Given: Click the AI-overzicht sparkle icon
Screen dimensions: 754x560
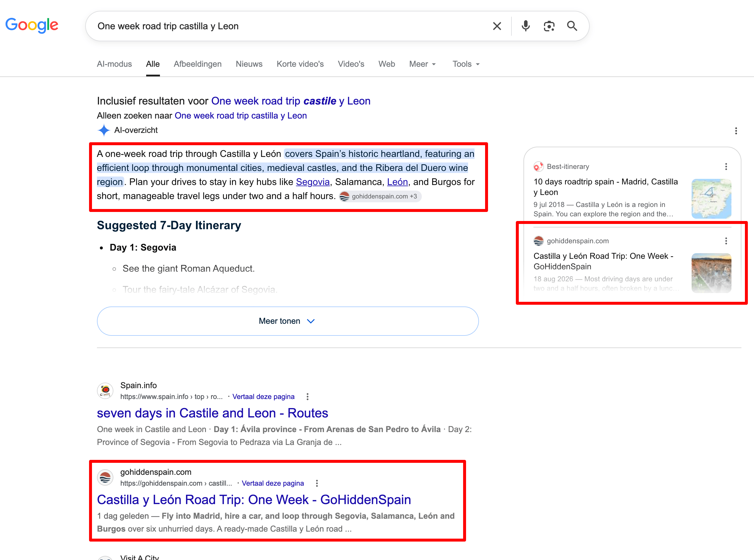Looking at the screenshot, I should (104, 130).
